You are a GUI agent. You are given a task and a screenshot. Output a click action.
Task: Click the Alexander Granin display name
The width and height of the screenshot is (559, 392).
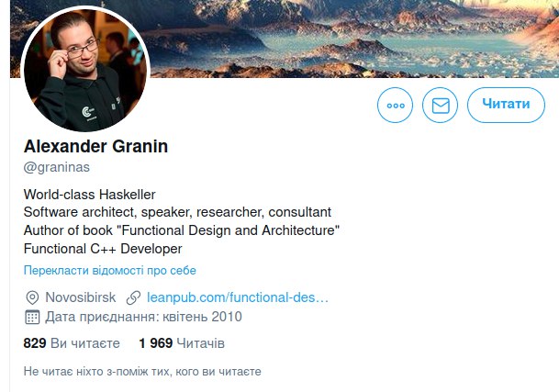95,146
